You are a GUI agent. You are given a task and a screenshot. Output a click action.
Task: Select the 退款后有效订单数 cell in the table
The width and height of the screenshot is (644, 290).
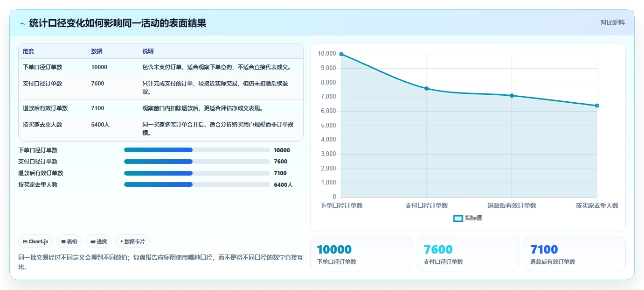coord(45,108)
